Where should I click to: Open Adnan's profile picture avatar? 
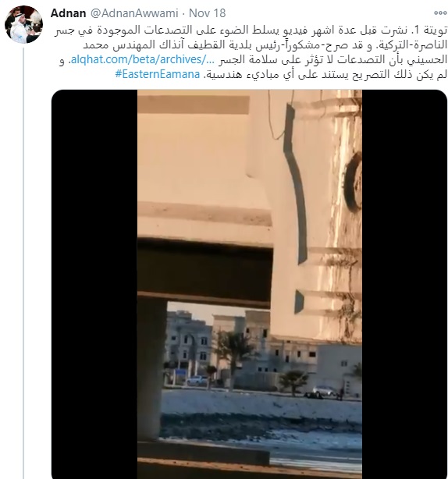[x=23, y=24]
